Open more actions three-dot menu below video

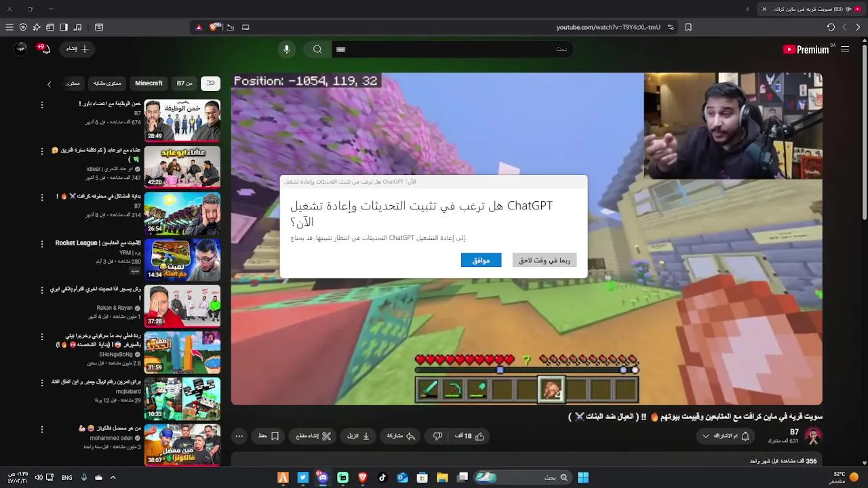coord(239,436)
